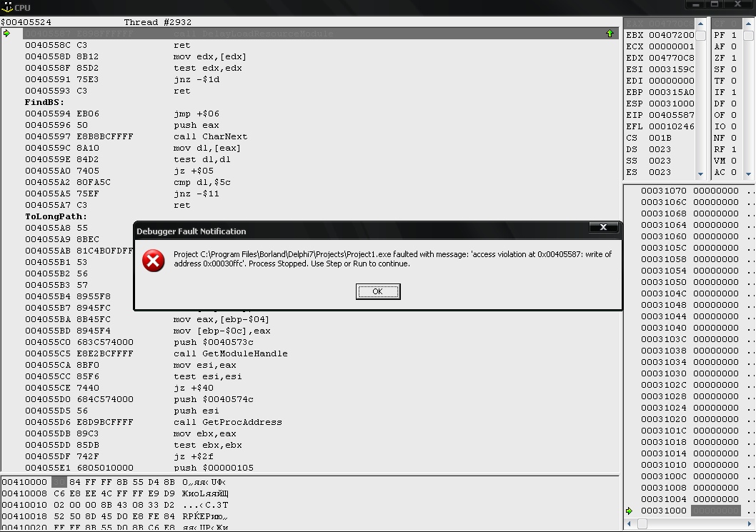This screenshot has width=756, height=532.
Task: Click the green up-arrow at disassembly top right
Action: click(610, 34)
